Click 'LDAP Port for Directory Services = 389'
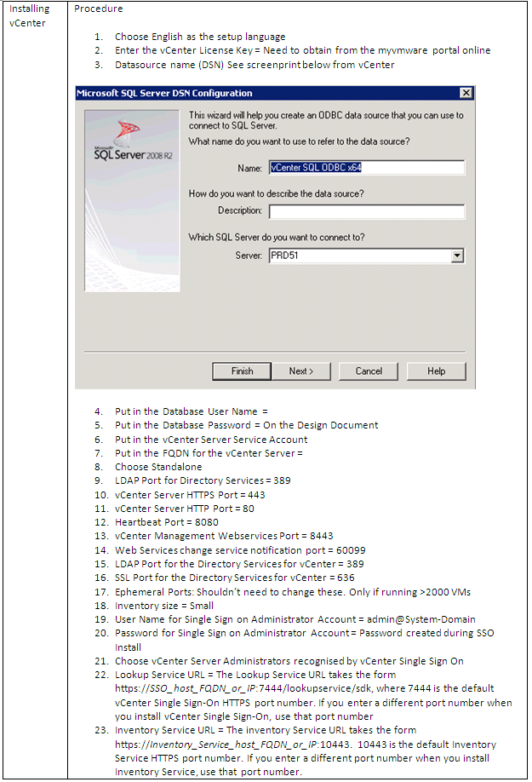This screenshot has height=782, width=532. [203, 480]
